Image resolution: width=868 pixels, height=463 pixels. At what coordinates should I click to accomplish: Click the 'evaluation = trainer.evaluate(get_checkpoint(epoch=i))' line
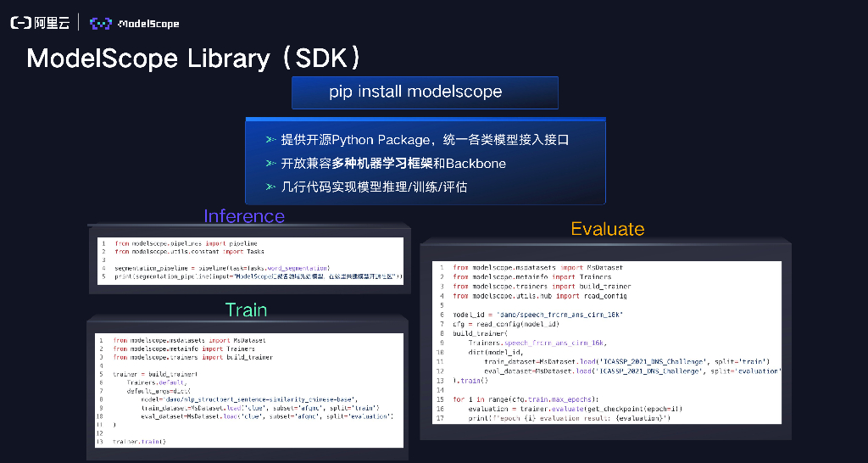tap(575, 409)
